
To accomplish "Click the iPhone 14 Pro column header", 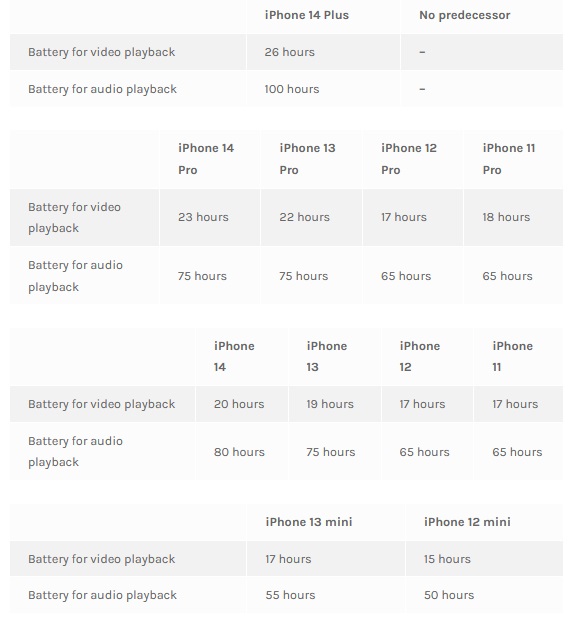I will tap(206, 159).
